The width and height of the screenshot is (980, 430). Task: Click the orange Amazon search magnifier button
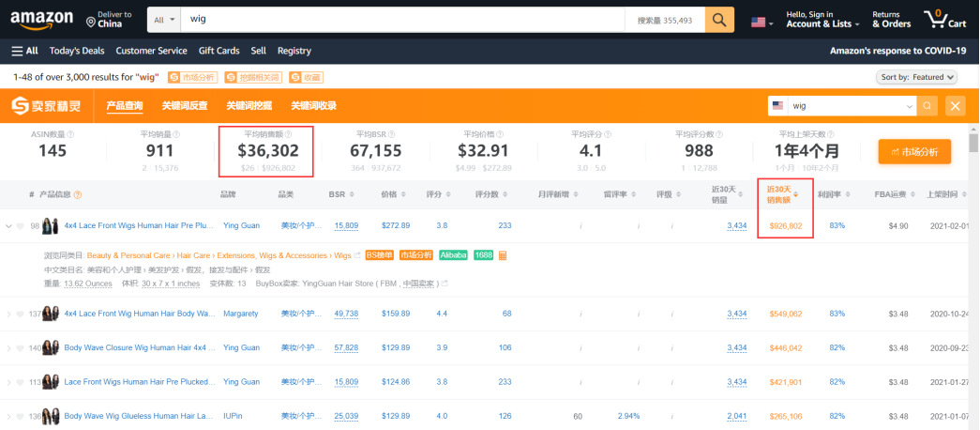click(x=719, y=20)
